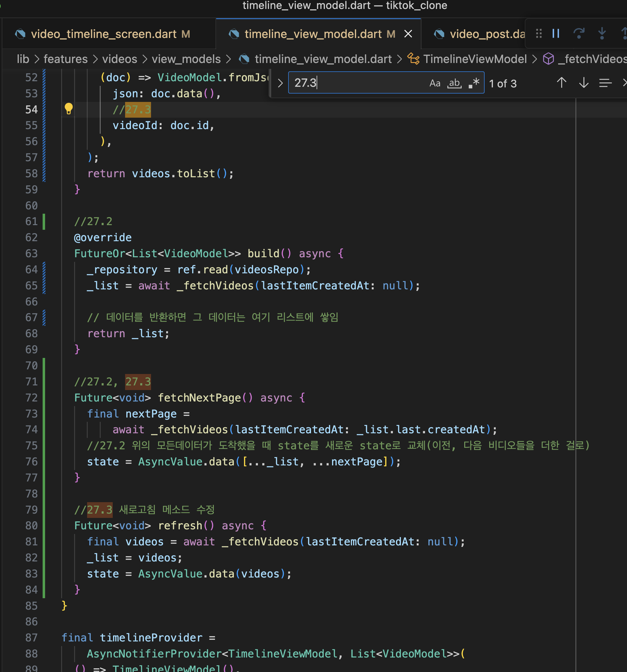
Task: Go to next match with down arrow
Action: coord(584,83)
